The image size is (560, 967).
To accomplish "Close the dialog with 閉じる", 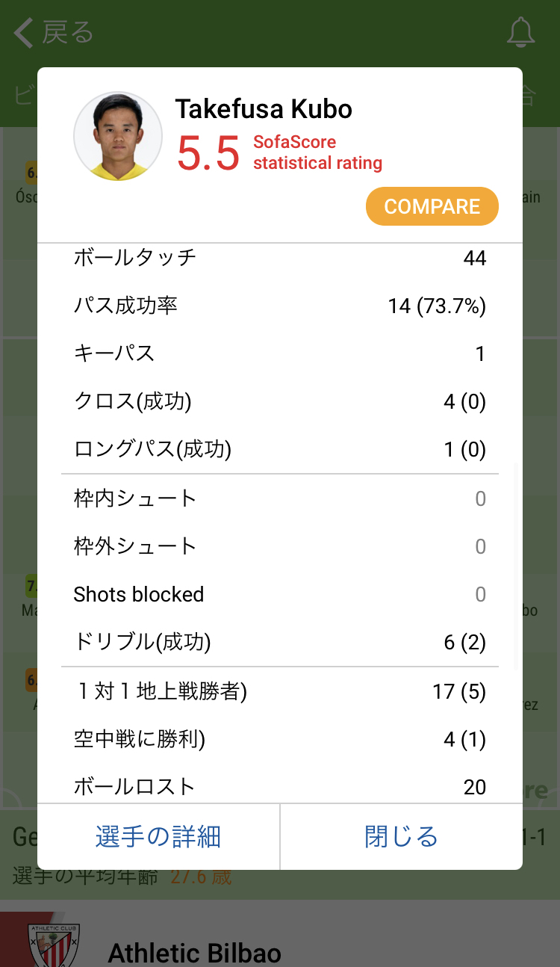I will [401, 836].
